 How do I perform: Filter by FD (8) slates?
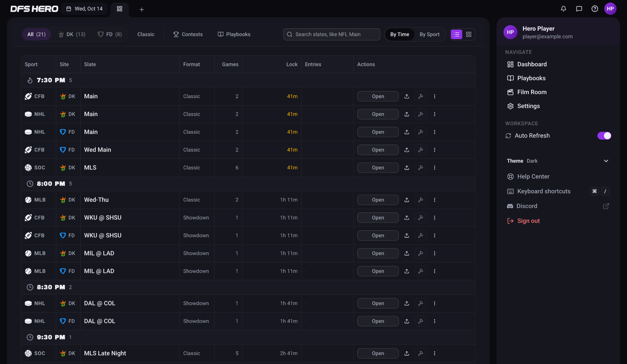pos(110,34)
